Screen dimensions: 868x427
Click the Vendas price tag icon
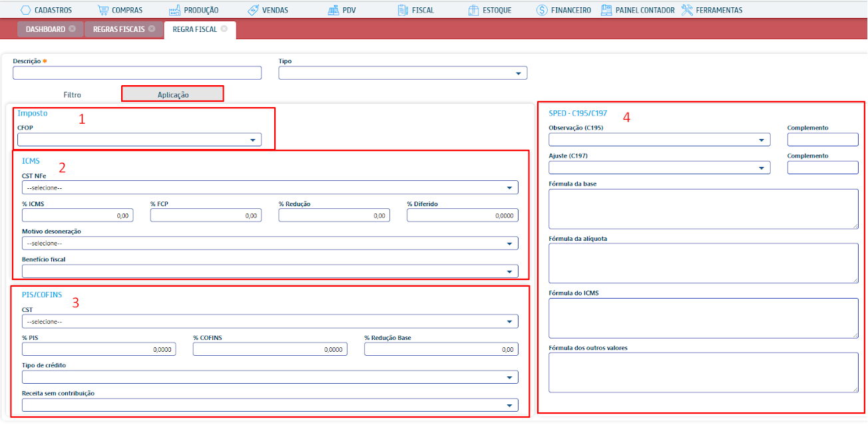click(x=253, y=10)
